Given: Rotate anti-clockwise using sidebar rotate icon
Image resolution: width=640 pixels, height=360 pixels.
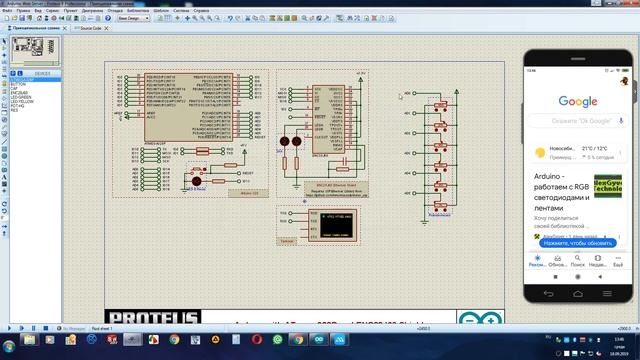Looking at the screenshot, I should pos(4,211).
